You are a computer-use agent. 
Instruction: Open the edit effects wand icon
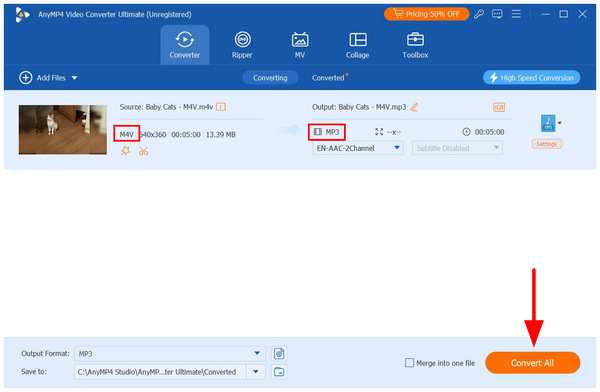(x=125, y=151)
